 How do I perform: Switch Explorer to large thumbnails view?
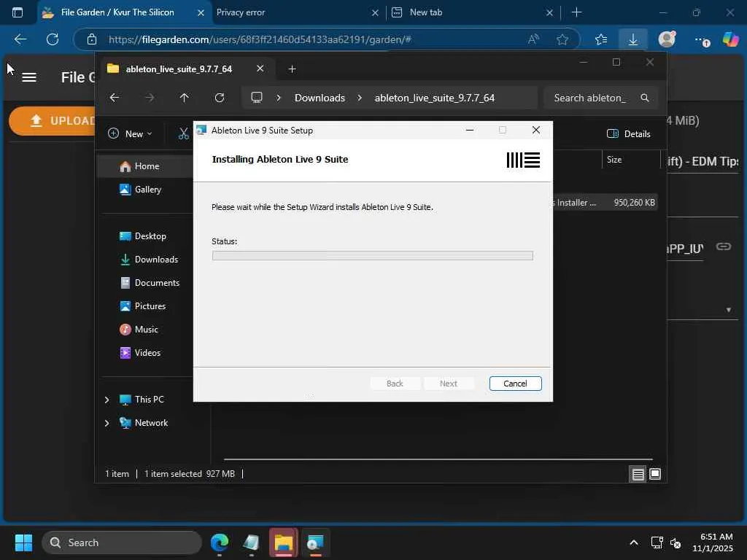655,474
